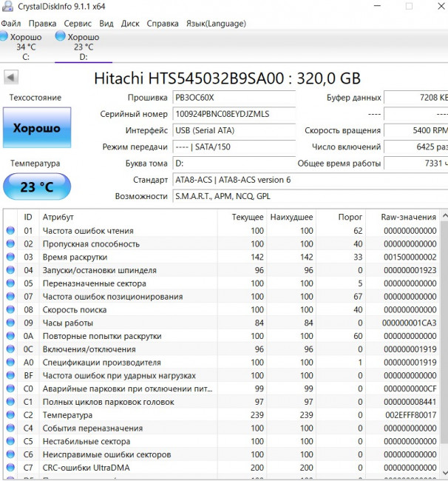Click status orb for attribute 07 row
448x481 pixels.
click(10, 296)
